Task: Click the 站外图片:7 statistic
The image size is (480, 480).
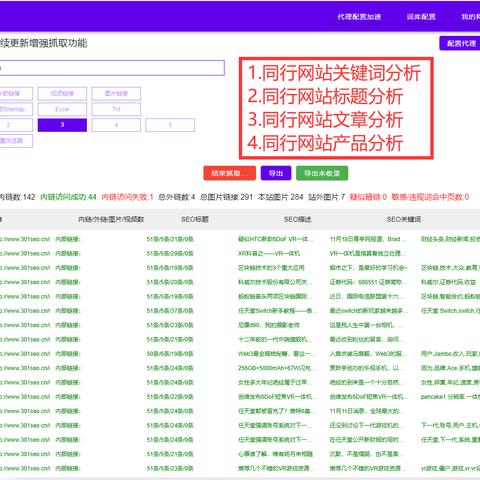Action: (x=327, y=197)
